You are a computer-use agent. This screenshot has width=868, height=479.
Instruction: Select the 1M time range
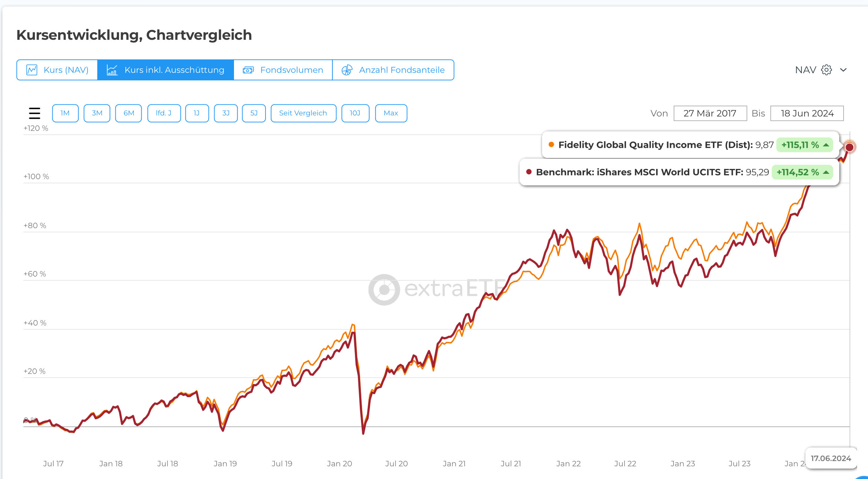coord(65,113)
